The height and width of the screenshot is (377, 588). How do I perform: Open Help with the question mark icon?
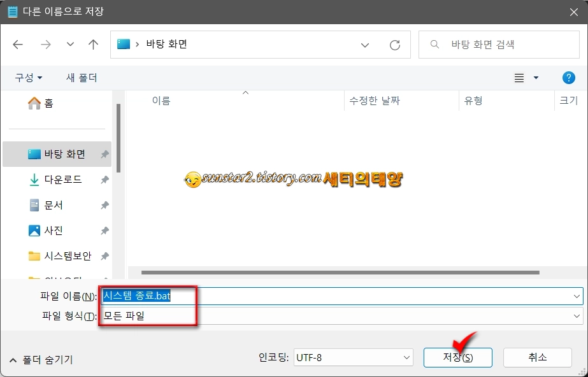[x=569, y=77]
